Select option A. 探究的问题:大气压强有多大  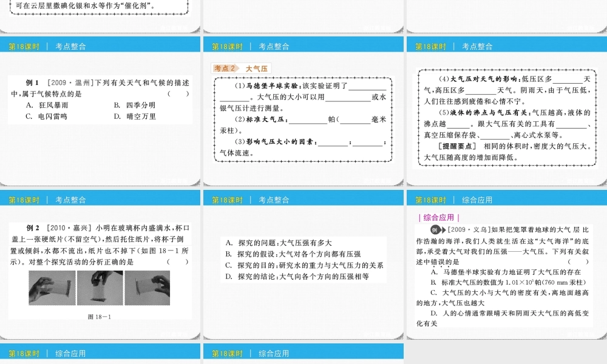tap(279, 243)
